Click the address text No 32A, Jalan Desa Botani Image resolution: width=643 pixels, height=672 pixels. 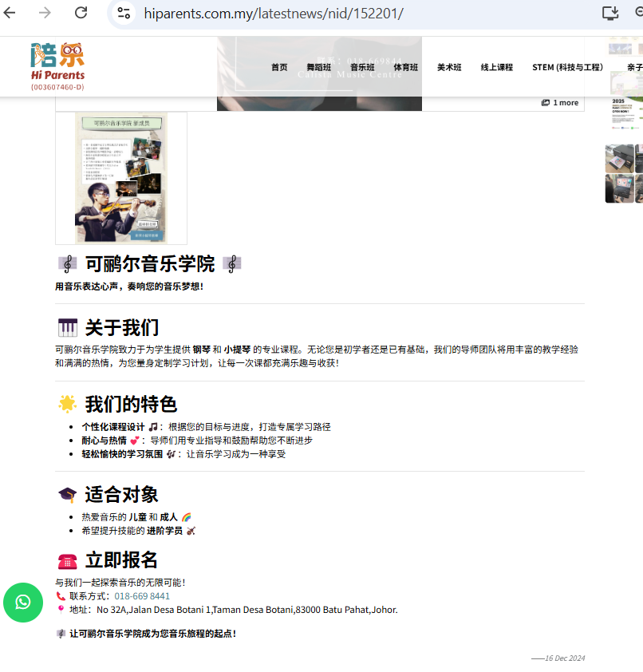pos(247,610)
